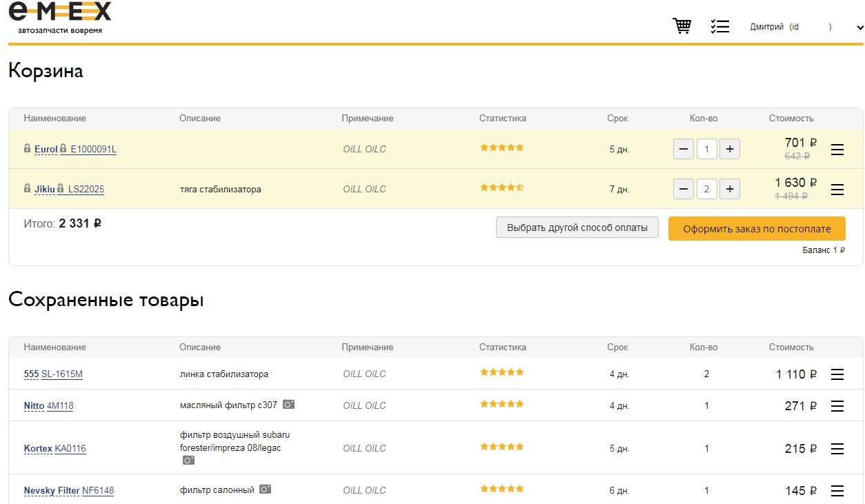Open the Jikiu brand link
The height and width of the screenshot is (504, 865).
(x=45, y=189)
